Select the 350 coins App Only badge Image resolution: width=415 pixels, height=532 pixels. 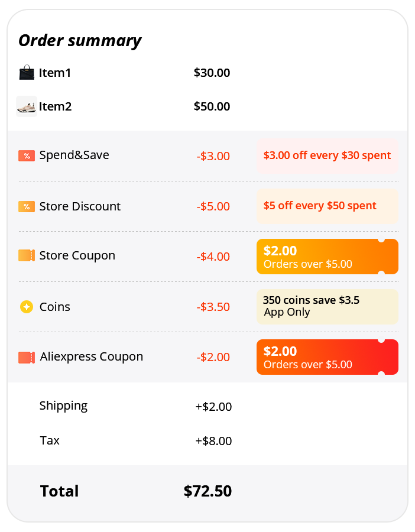click(327, 307)
